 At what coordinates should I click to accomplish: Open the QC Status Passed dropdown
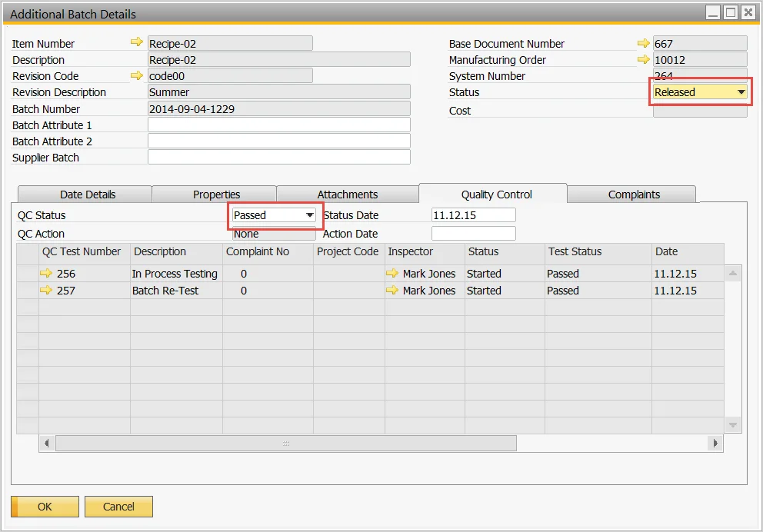309,215
